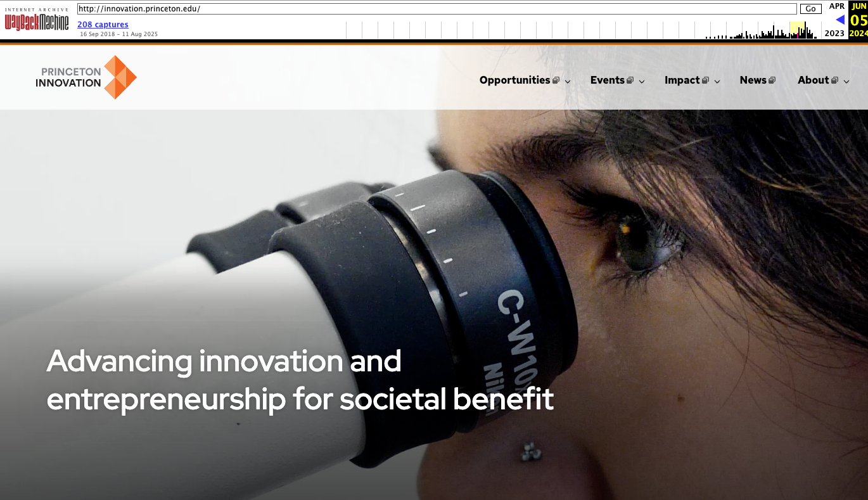Select the 2023 year in the timeline

point(834,34)
